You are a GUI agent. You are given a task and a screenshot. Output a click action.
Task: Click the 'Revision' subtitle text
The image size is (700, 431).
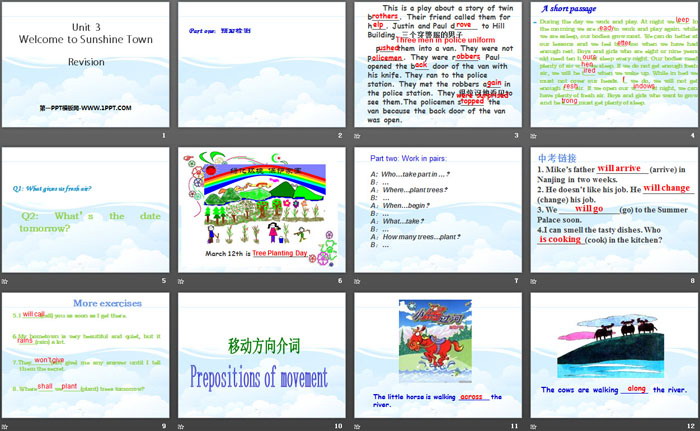click(x=85, y=61)
